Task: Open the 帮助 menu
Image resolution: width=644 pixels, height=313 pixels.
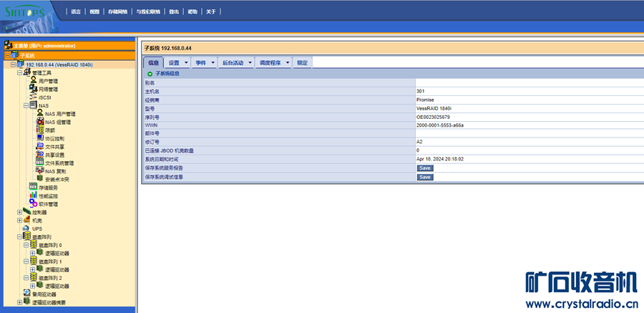Action: coord(192,12)
